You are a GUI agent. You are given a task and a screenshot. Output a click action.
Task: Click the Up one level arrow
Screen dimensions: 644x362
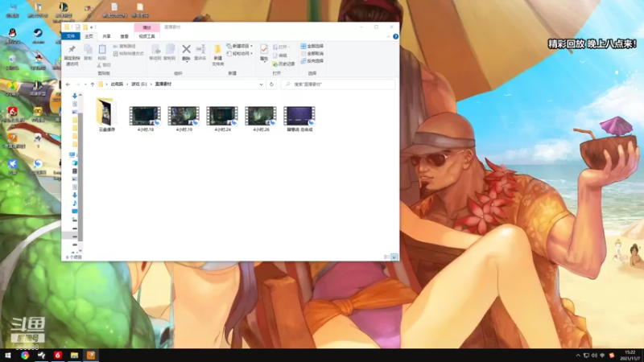(x=93, y=84)
